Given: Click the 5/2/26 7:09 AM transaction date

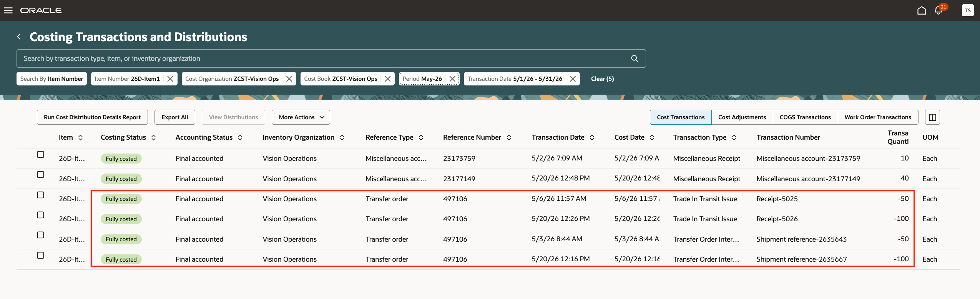Looking at the screenshot, I should click(x=557, y=158).
